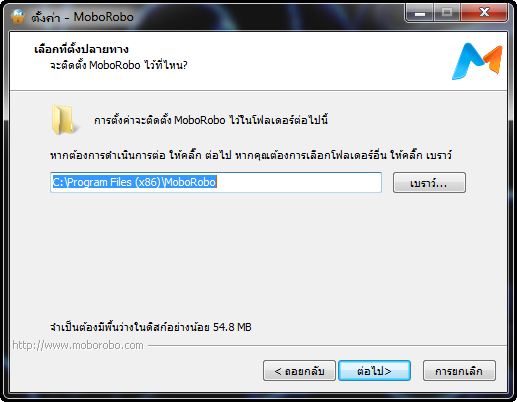Open the folder browser with เบราว์... button

click(429, 183)
